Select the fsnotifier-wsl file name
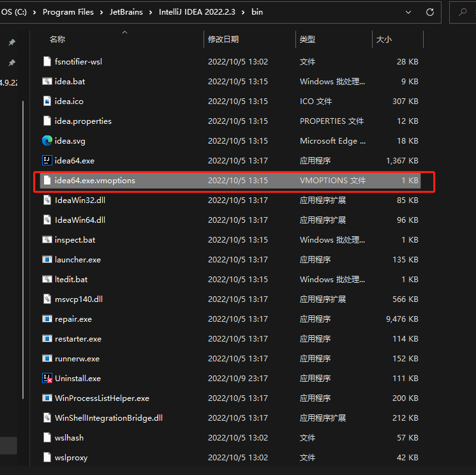This screenshot has height=475, width=476. pos(78,62)
